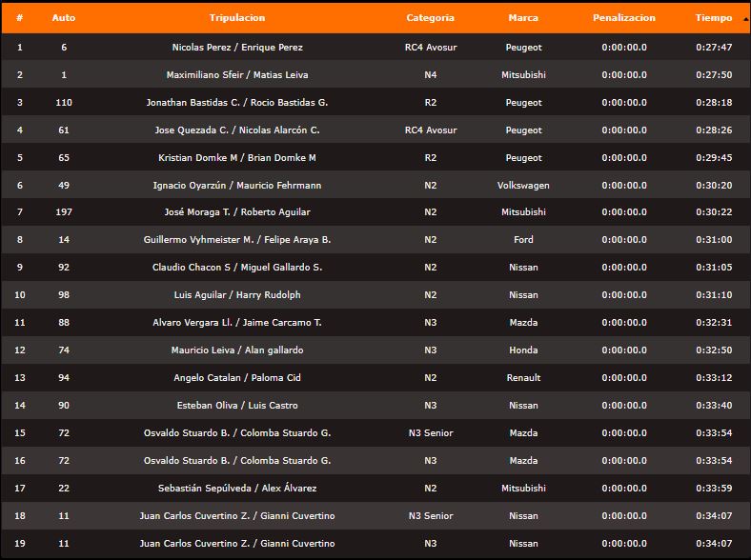Click R2 category in row 3
Screen dimensions: 751x560
[430, 103]
